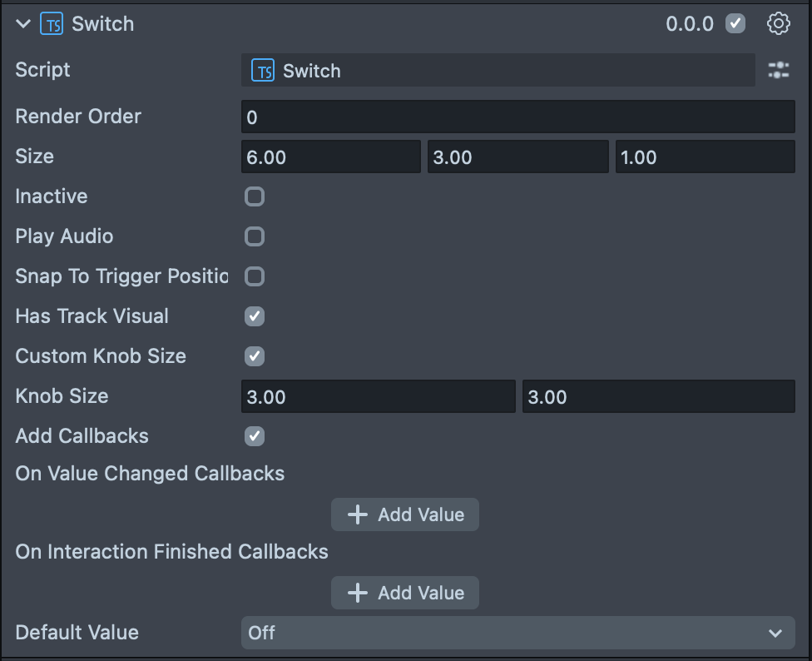Add Value to On Value Changed Callbacks
812x661 pixels.
405,514
